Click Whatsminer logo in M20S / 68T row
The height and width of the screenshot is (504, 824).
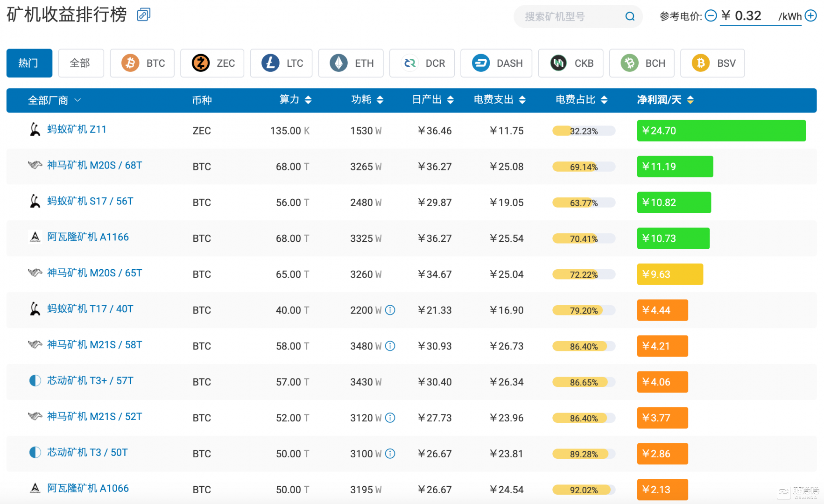click(35, 165)
